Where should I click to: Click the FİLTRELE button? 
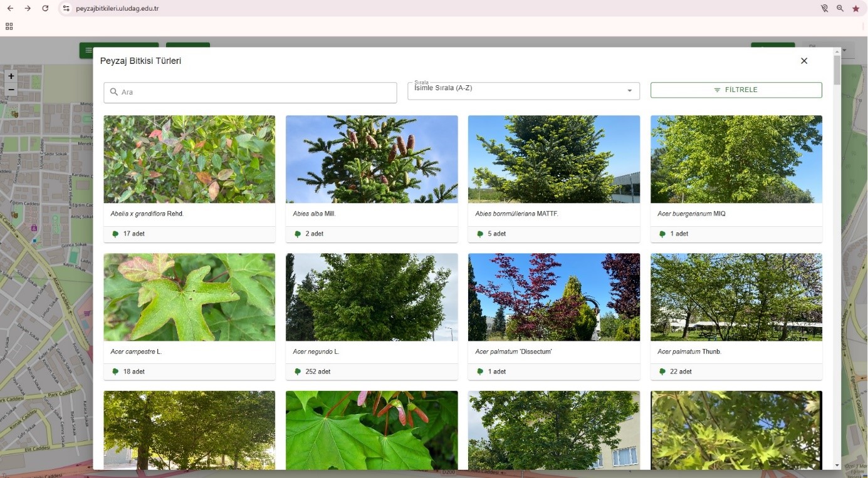736,90
